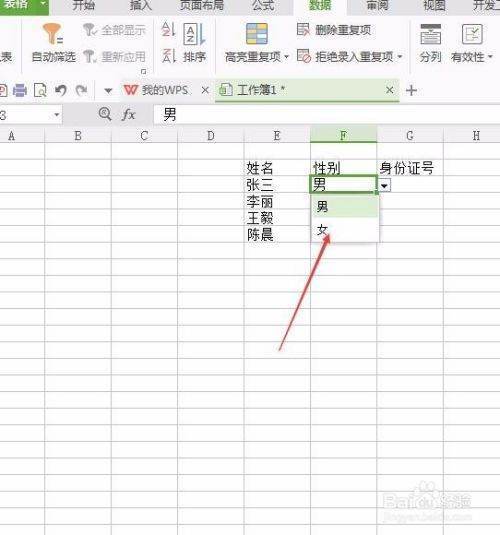500x535 pixels.
Task: Click Reapply filter (重新应用)
Action: point(115,57)
